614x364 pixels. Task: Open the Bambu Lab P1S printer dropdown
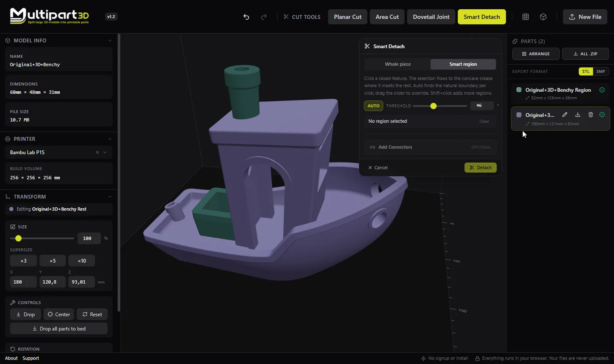pyautogui.click(x=105, y=152)
